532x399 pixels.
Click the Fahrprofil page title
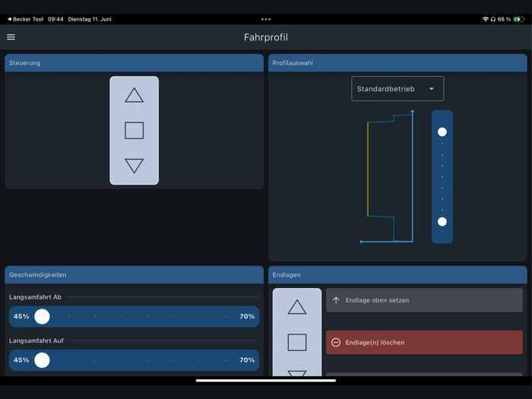coord(266,37)
